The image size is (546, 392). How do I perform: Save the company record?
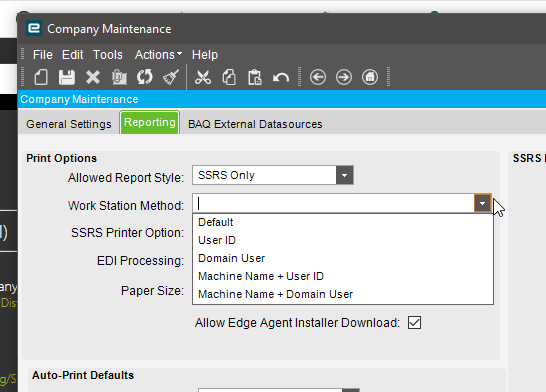coord(67,77)
